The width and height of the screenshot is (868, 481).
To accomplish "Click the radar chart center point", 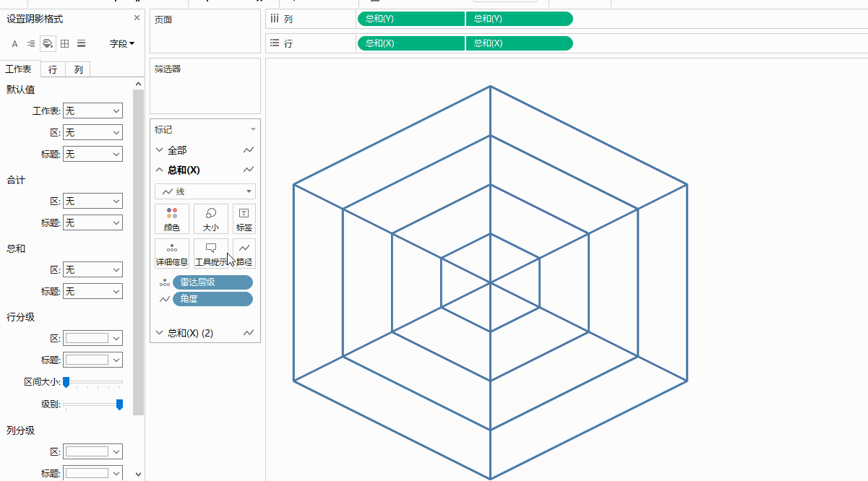I will click(x=490, y=282).
